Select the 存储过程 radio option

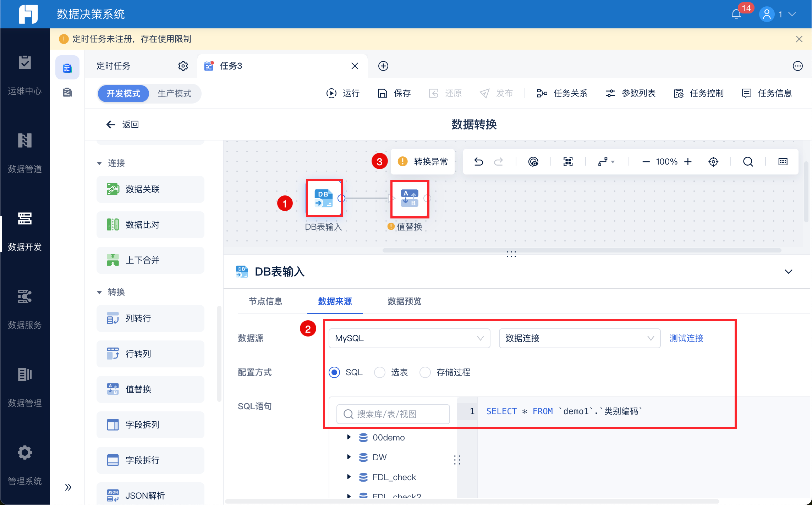pyautogui.click(x=425, y=372)
